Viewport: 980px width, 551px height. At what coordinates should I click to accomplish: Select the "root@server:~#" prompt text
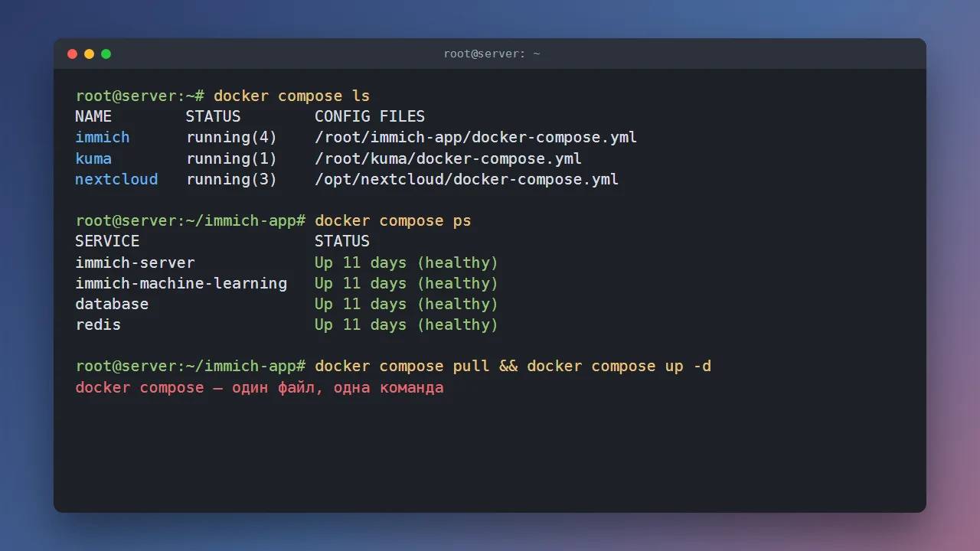coord(140,96)
